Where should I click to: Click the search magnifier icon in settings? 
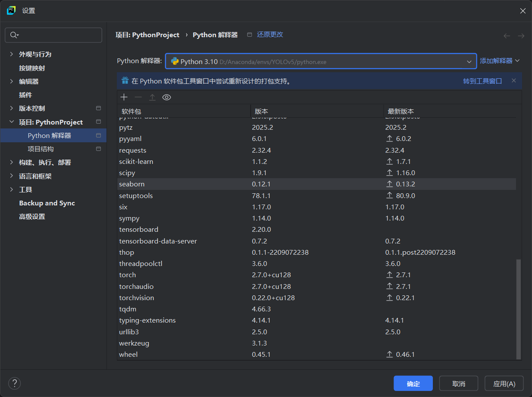pyautogui.click(x=14, y=35)
